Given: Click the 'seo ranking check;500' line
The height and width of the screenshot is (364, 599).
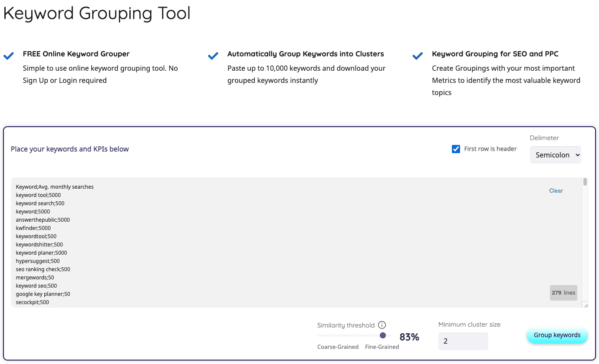Looking at the screenshot, I should click(x=43, y=269).
